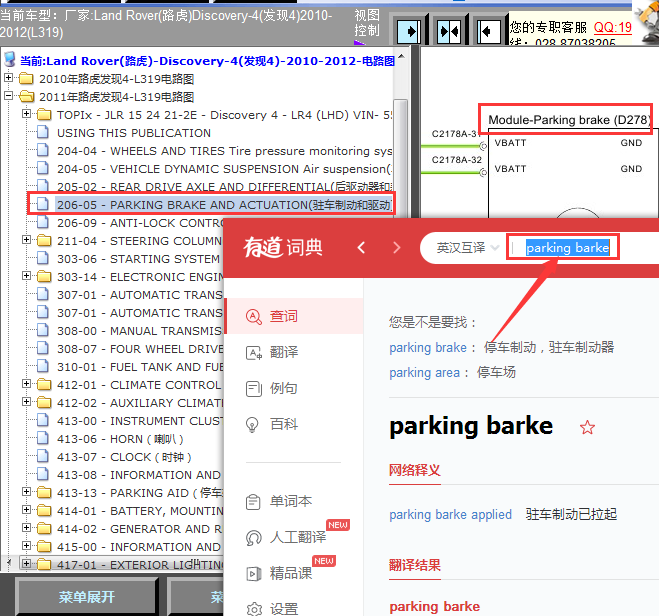The width and height of the screenshot is (659, 616).
Task: Expand the 415-00 INFORMATION AND node
Action: tap(26, 546)
